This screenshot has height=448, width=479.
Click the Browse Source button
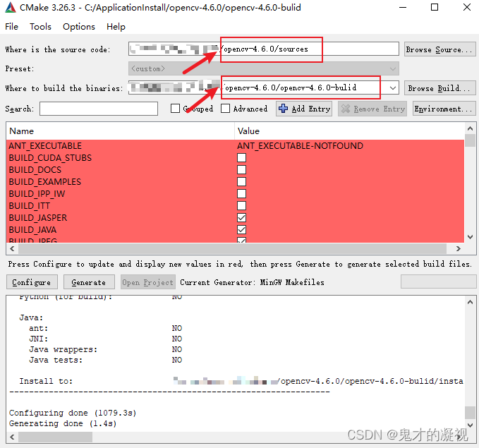439,49
